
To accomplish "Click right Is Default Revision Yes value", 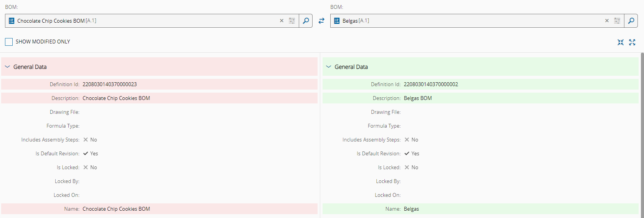I will 412,153.
